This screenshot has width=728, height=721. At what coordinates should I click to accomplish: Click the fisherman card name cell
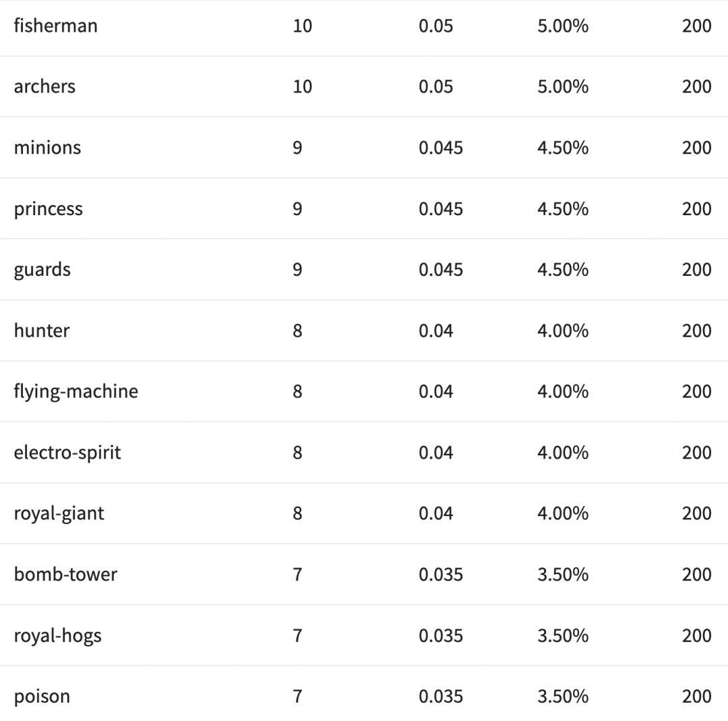pyautogui.click(x=55, y=26)
